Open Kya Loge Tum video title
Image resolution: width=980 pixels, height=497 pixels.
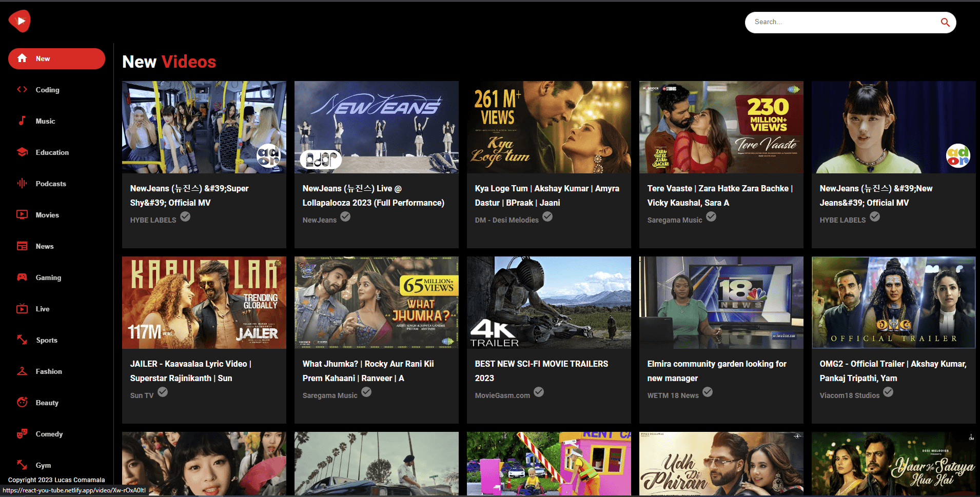coord(547,195)
